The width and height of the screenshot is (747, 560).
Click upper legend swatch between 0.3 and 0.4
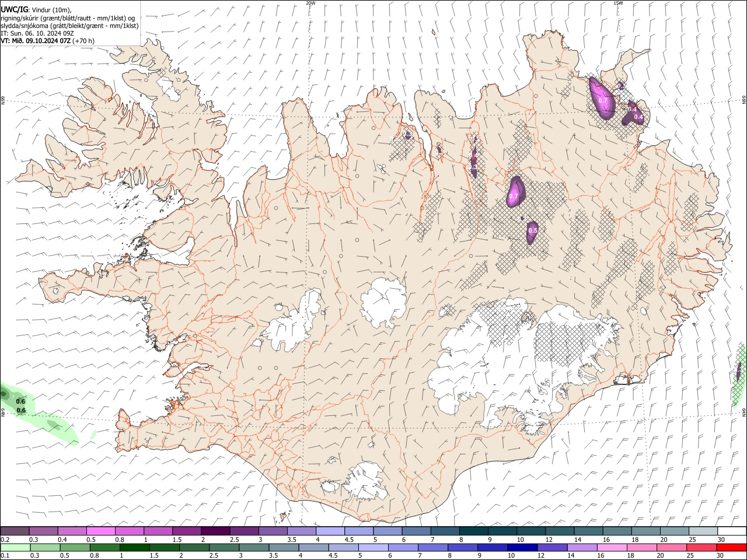tap(44, 531)
